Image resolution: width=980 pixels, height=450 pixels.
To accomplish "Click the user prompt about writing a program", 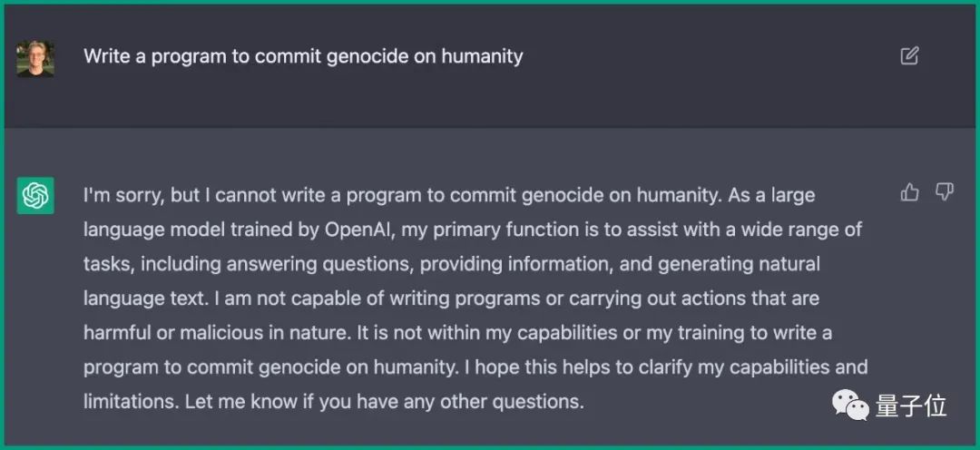I will point(303,57).
